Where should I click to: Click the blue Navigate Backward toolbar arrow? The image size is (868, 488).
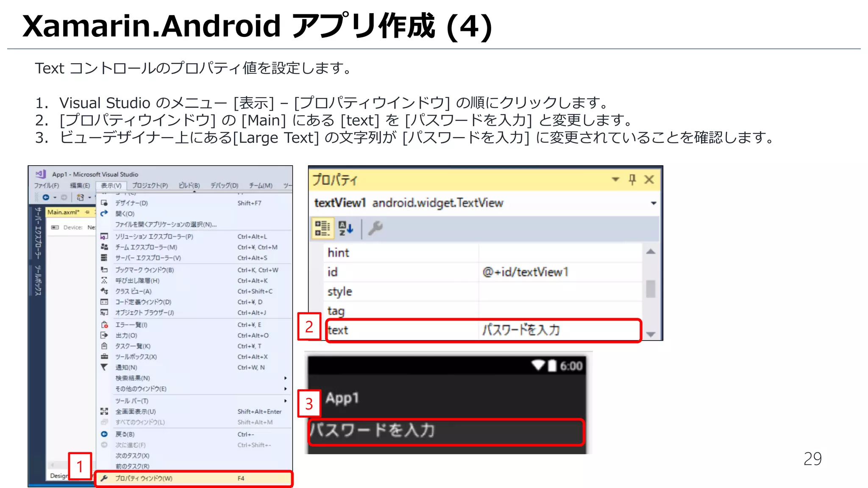point(46,197)
